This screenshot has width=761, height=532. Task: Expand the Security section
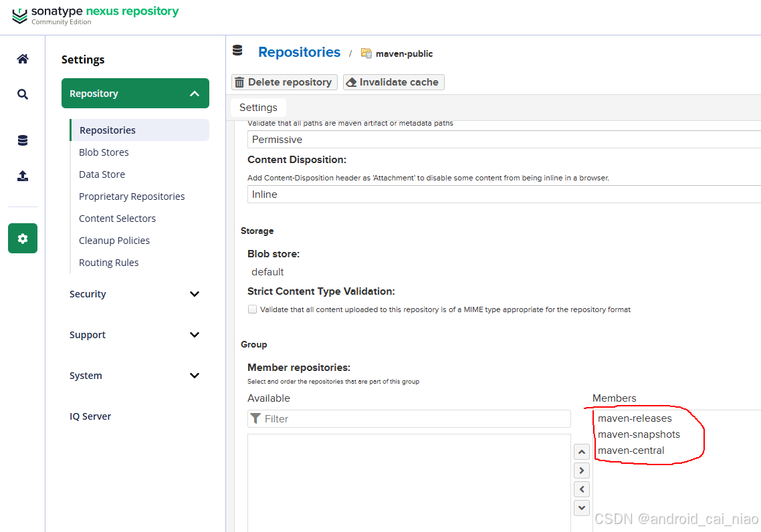pos(135,294)
